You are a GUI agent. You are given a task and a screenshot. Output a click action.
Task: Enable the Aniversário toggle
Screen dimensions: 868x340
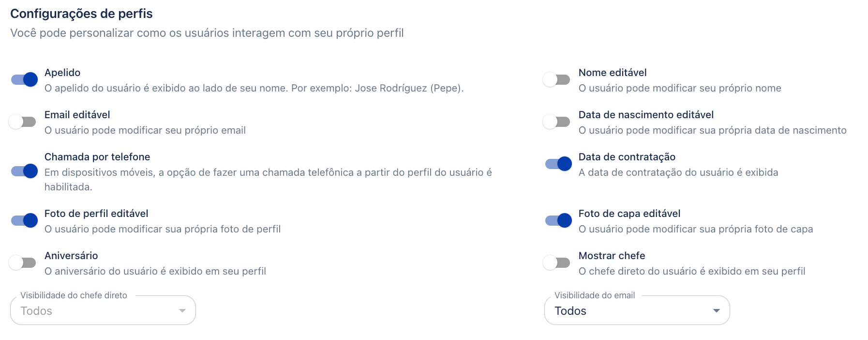(22, 263)
